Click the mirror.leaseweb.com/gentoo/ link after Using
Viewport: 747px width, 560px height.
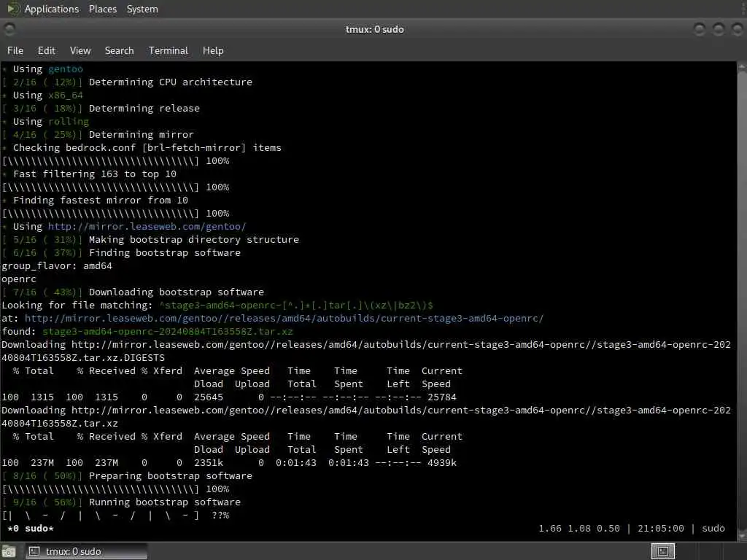point(147,227)
